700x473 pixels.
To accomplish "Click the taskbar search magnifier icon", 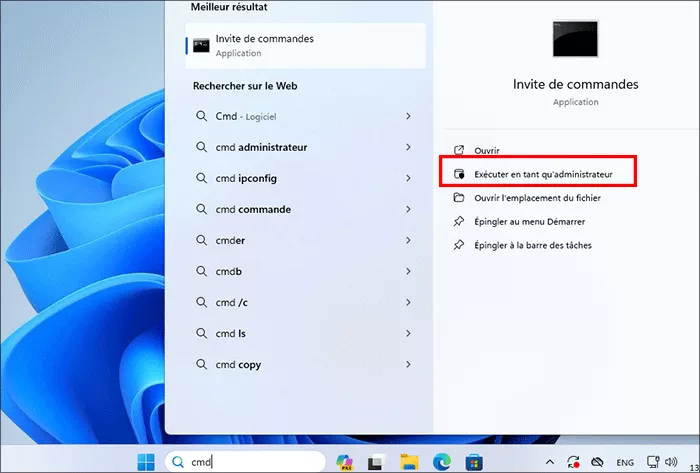I will [x=178, y=461].
